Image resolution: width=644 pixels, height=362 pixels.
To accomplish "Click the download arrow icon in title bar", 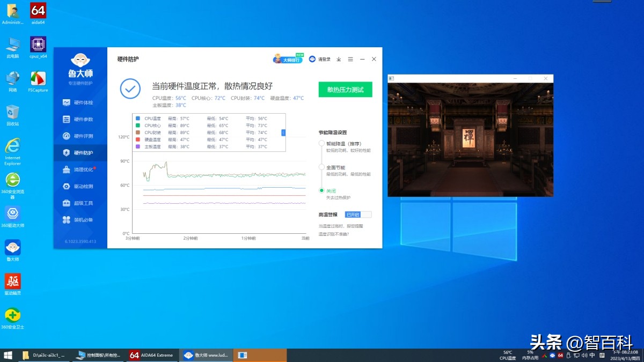I will click(338, 59).
